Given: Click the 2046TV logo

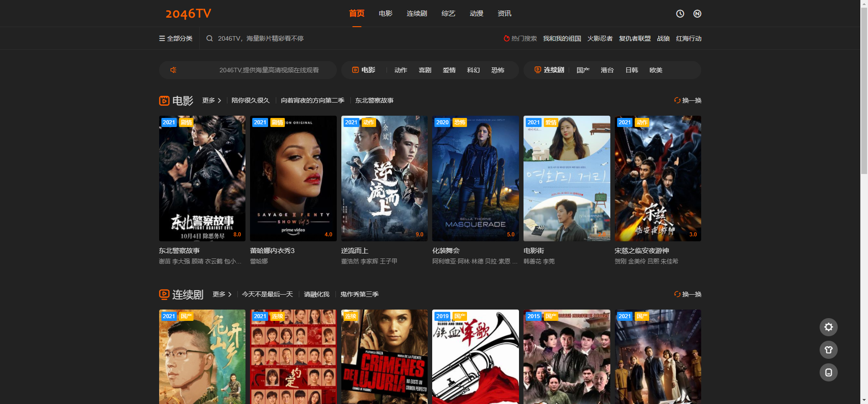Looking at the screenshot, I should tap(188, 14).
